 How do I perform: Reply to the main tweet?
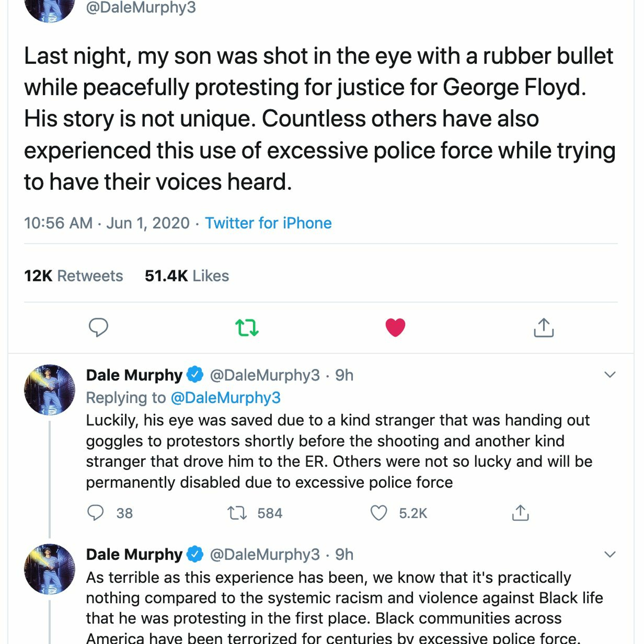pyautogui.click(x=98, y=327)
